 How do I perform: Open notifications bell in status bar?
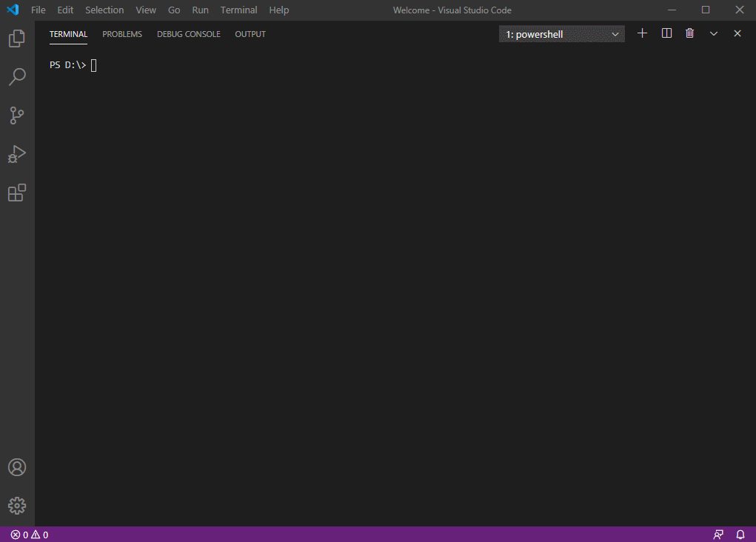(740, 535)
